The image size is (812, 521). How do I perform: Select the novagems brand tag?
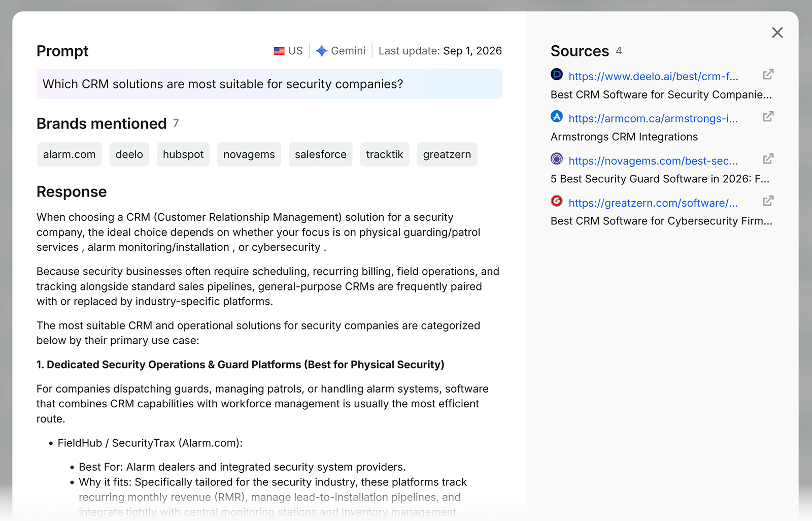pos(249,154)
